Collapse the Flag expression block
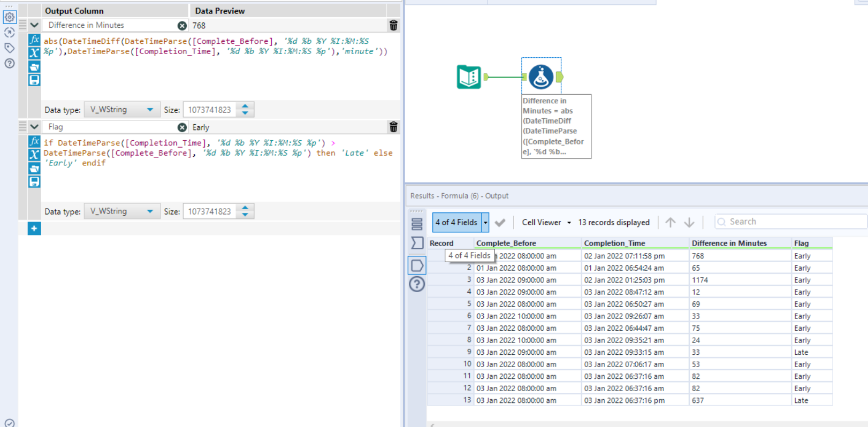 (x=34, y=127)
